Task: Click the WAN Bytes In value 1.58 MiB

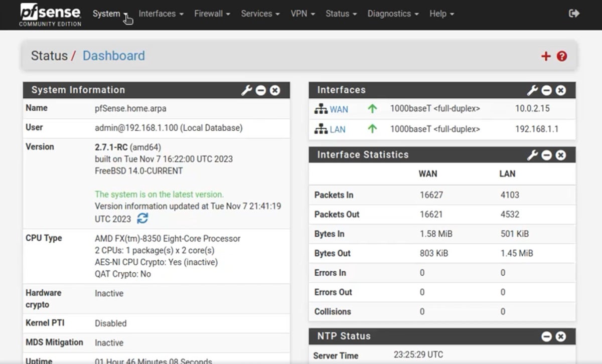Action: point(436,234)
